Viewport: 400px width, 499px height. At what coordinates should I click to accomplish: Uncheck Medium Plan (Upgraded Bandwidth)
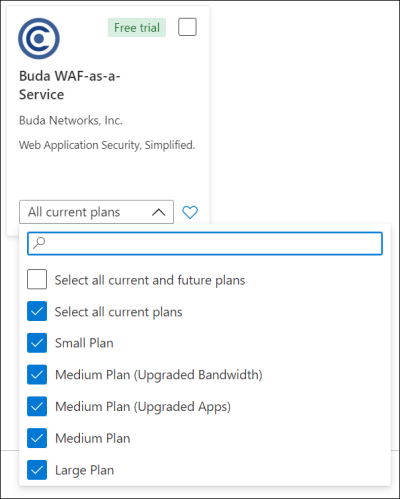(x=37, y=375)
